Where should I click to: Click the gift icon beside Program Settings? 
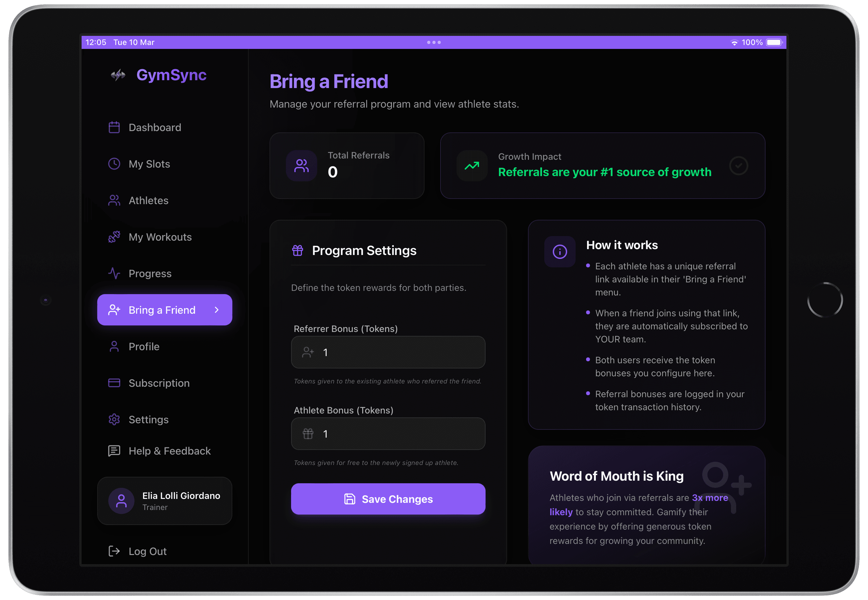(x=298, y=250)
